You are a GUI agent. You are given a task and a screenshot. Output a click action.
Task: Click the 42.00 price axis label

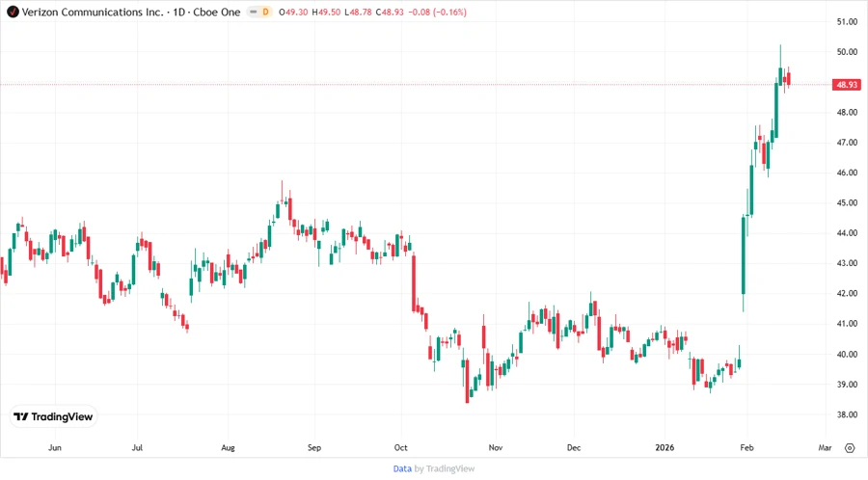coord(847,294)
